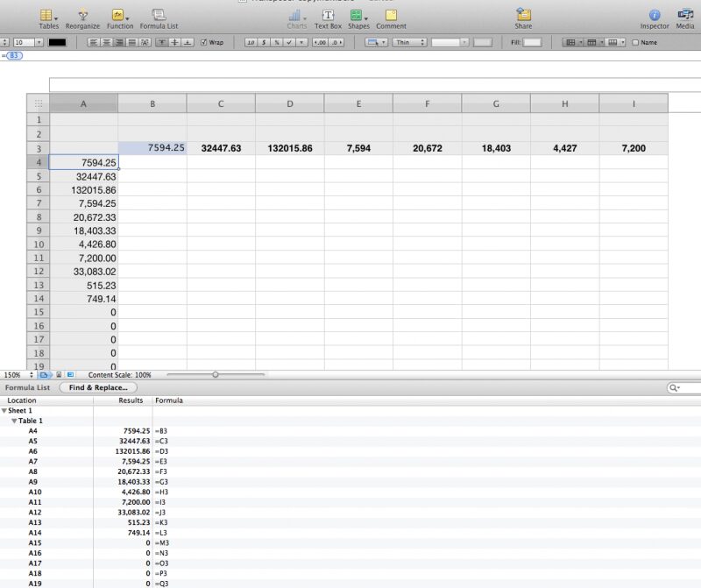Toggle the Formula List toolbar icon
Screen dimensions: 701x588
pyautogui.click(x=159, y=16)
